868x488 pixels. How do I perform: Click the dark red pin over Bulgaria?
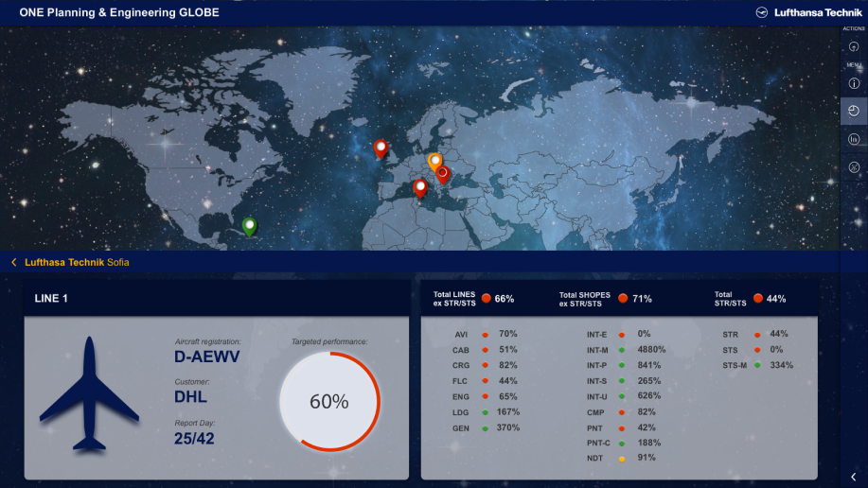coord(442,175)
